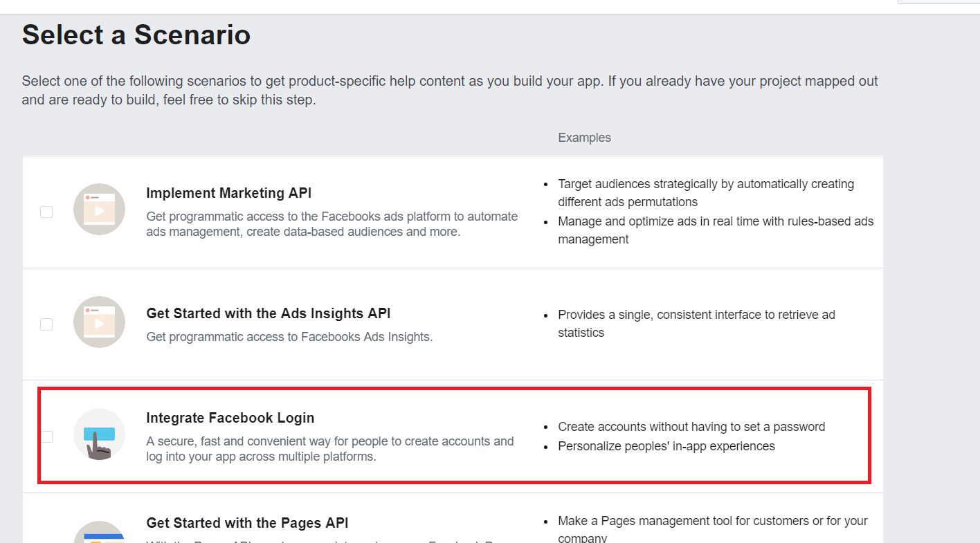Viewport: 980px width, 543px height.
Task: Click "Personalize peoples' in-app experiences" example
Action: click(x=666, y=446)
